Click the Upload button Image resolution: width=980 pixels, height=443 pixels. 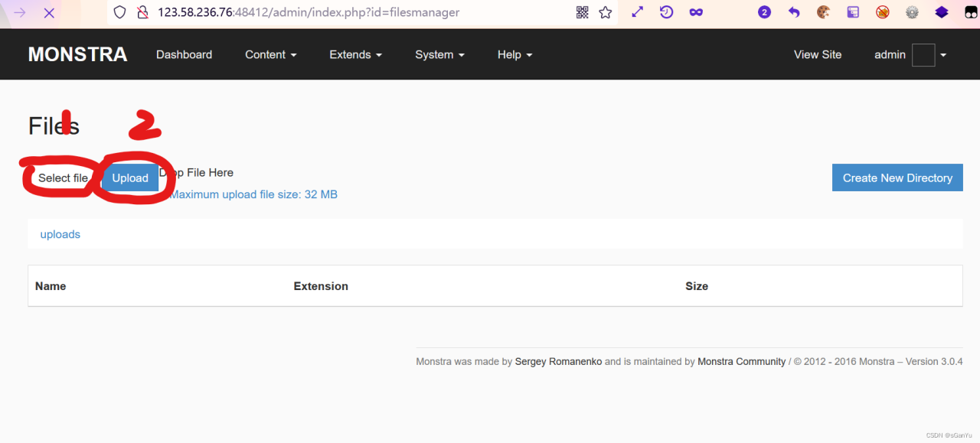pos(130,178)
